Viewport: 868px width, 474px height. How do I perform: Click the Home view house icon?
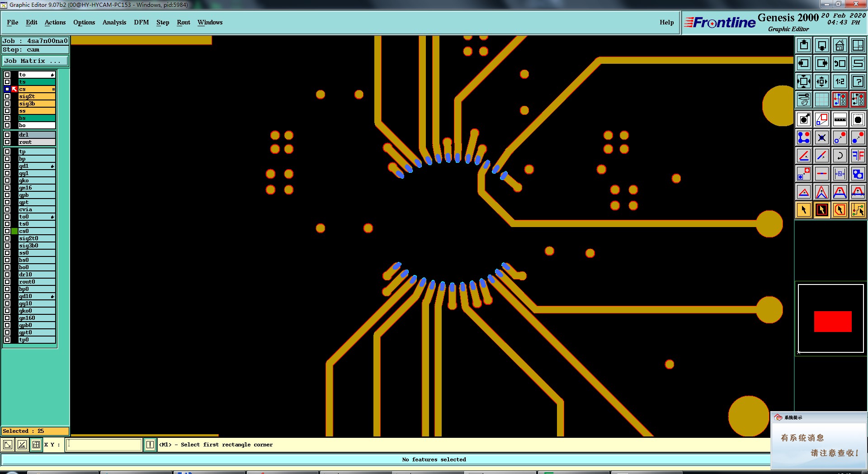pos(840,45)
